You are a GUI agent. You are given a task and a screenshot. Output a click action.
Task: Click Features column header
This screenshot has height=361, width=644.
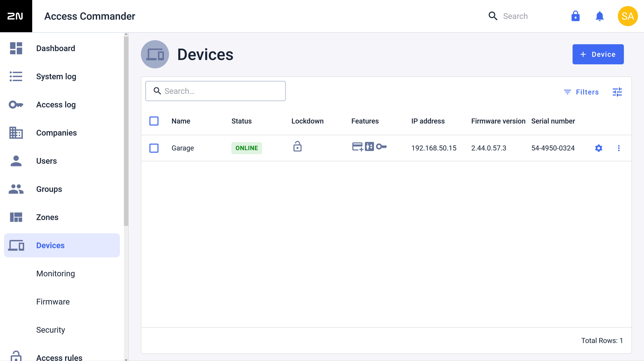point(365,121)
